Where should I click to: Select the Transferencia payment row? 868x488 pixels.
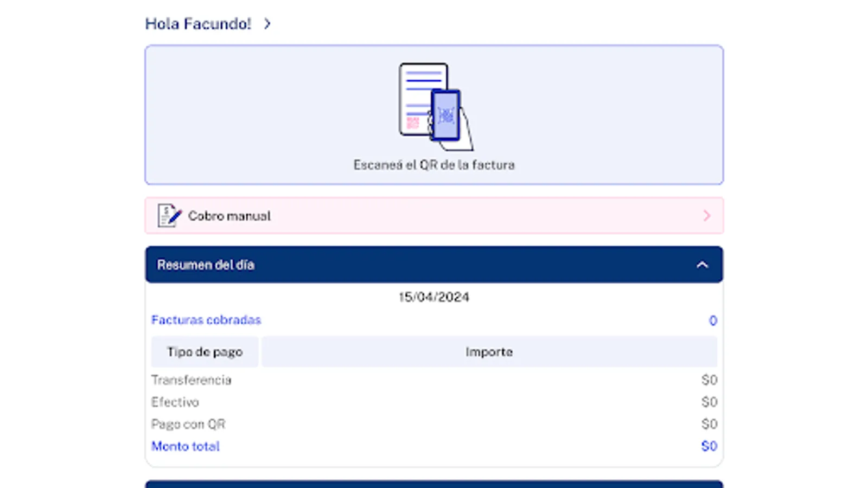point(192,380)
